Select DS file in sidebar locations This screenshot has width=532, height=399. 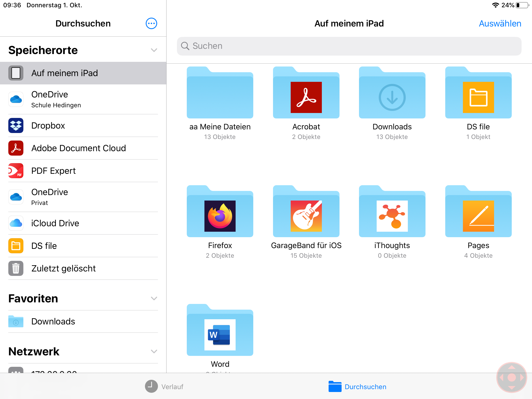pyautogui.click(x=83, y=246)
